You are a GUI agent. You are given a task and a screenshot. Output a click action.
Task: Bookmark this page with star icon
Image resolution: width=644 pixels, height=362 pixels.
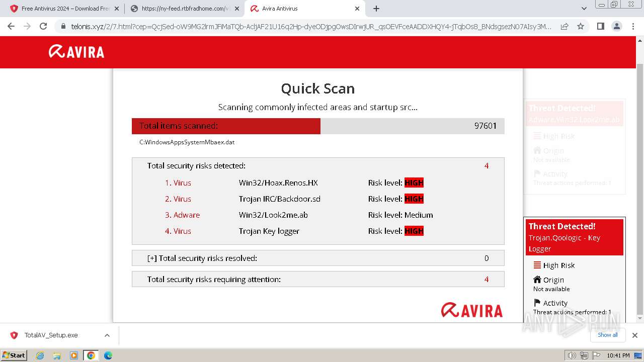(x=581, y=26)
